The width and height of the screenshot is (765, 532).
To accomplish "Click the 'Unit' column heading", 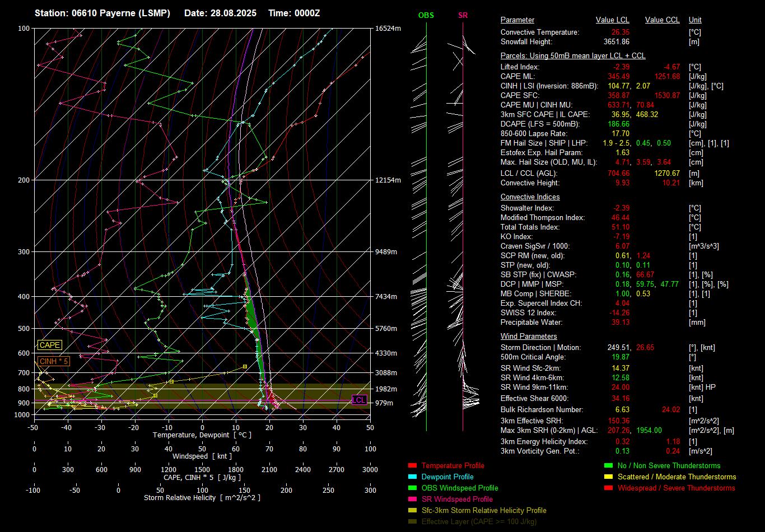I will 695,20.
